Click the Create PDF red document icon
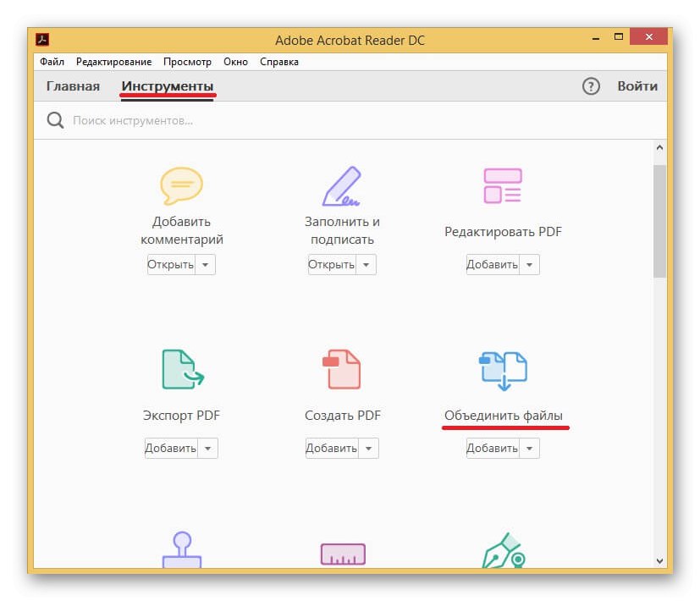 click(341, 369)
